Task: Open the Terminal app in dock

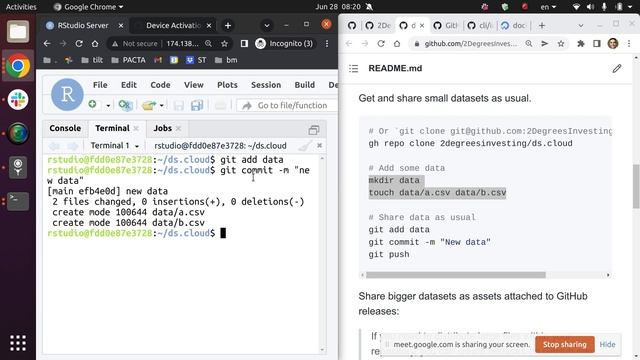Action: coord(18,201)
